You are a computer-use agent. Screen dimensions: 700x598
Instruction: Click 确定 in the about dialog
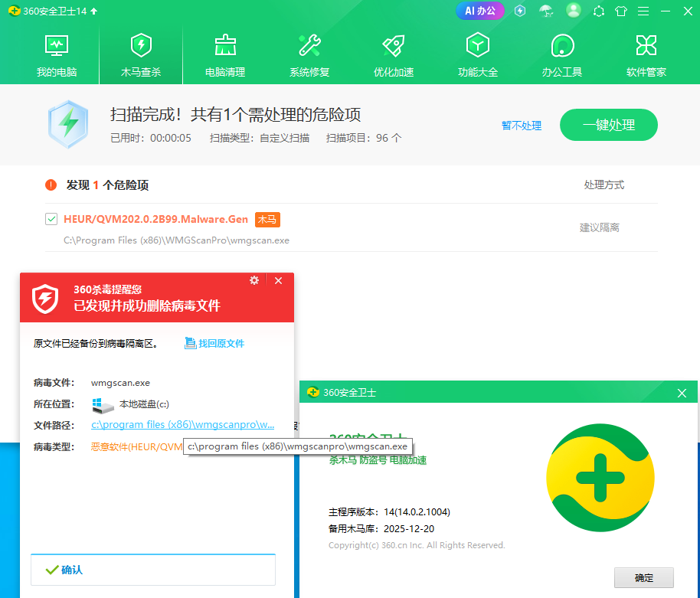coord(644,578)
